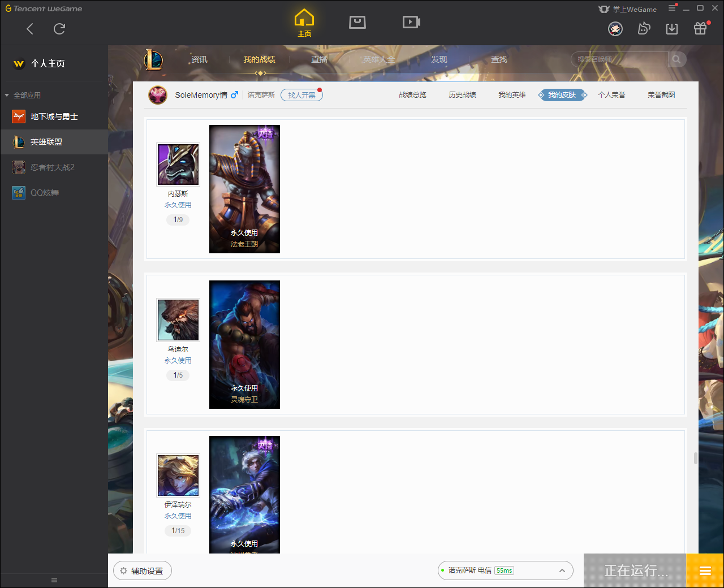Open the user avatar in the top right
Screen dimensions: 724x588
point(615,29)
